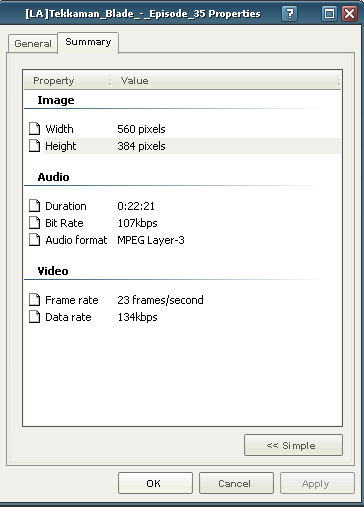Viewport: 364px width, 507px height.
Task: Select the Data rate row icon
Action: coord(34,317)
